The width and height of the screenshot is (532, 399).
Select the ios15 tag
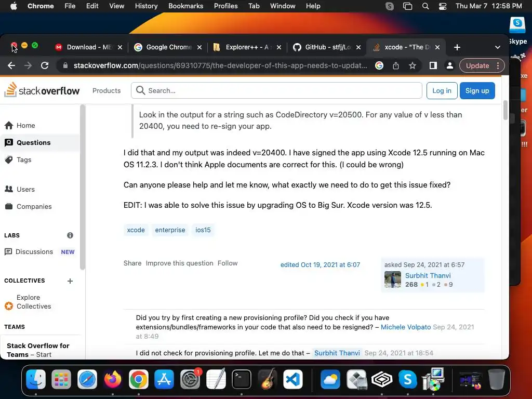(x=203, y=230)
